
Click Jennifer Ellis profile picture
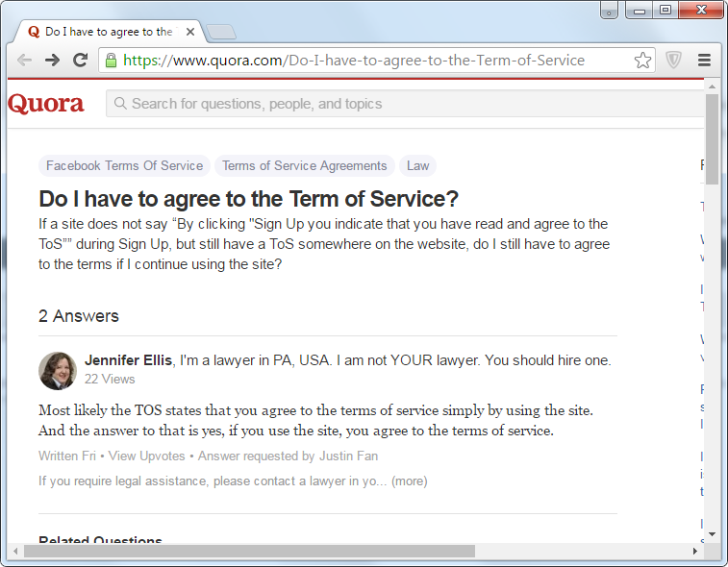coord(58,370)
